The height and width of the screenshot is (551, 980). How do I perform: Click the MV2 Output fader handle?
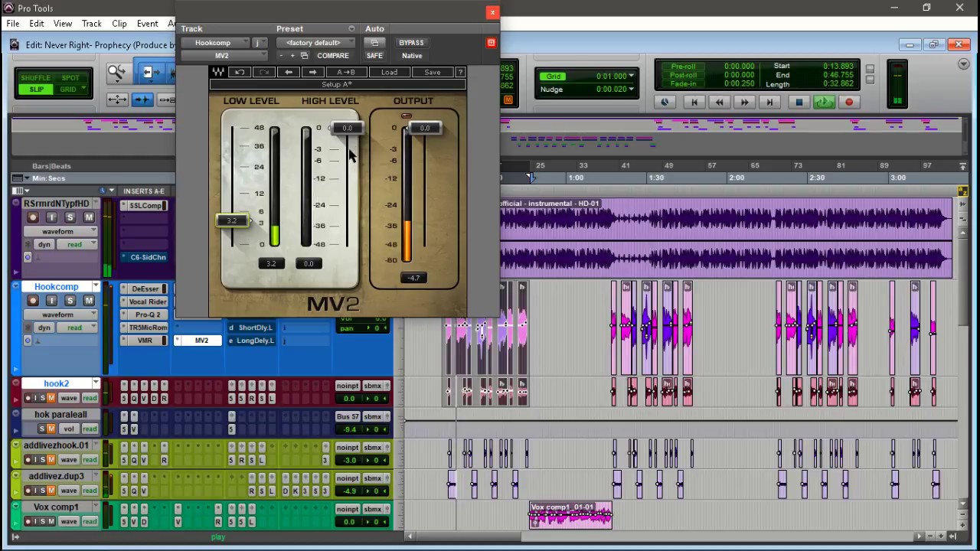(x=425, y=128)
